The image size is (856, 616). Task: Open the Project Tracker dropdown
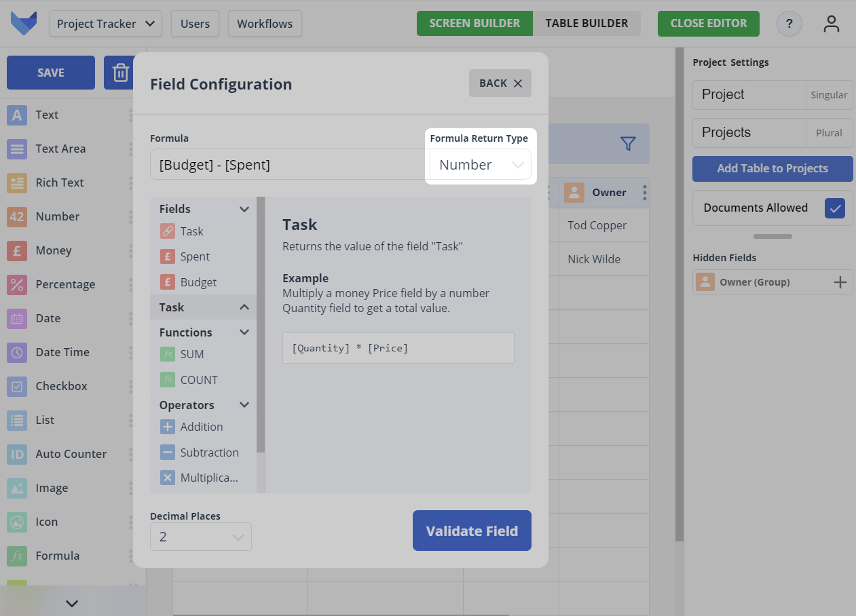106,24
